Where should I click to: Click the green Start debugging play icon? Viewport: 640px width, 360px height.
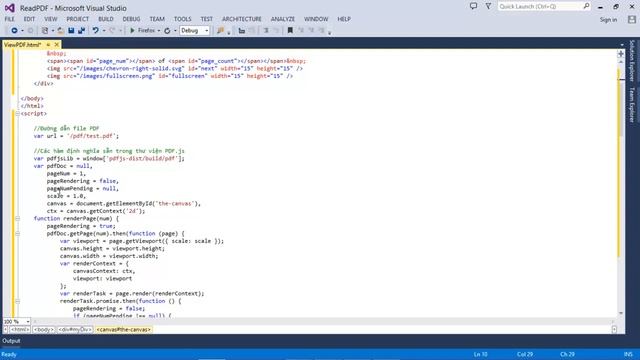[132, 31]
